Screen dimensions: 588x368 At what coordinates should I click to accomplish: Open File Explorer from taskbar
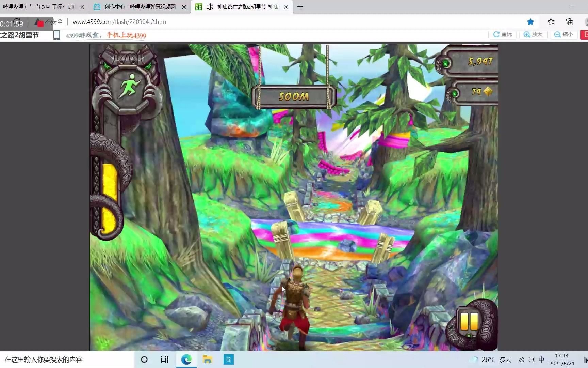[207, 359]
